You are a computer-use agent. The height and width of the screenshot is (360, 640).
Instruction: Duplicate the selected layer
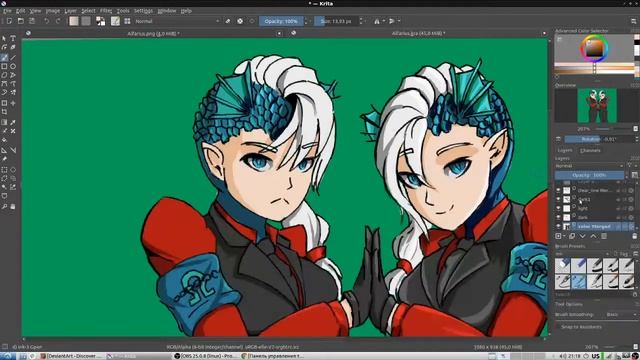(x=572, y=236)
